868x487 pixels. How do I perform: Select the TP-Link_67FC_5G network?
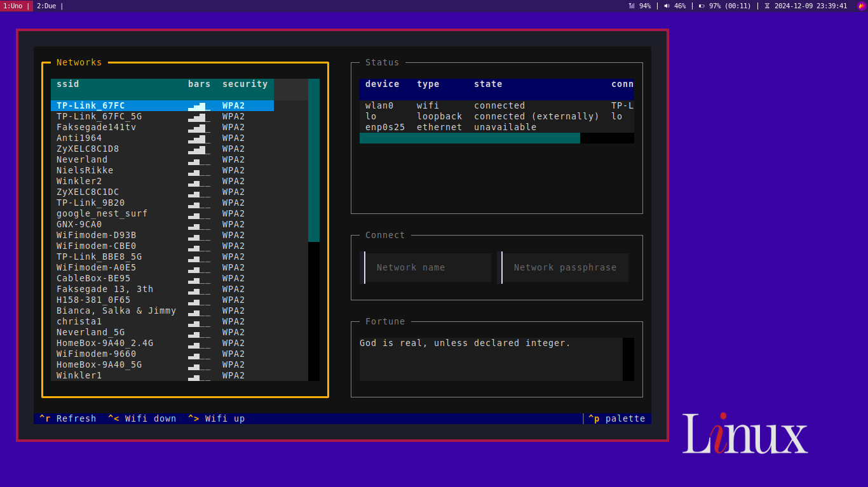(x=163, y=116)
